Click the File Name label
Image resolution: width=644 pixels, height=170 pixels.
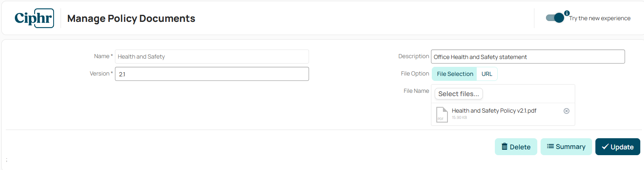click(416, 91)
